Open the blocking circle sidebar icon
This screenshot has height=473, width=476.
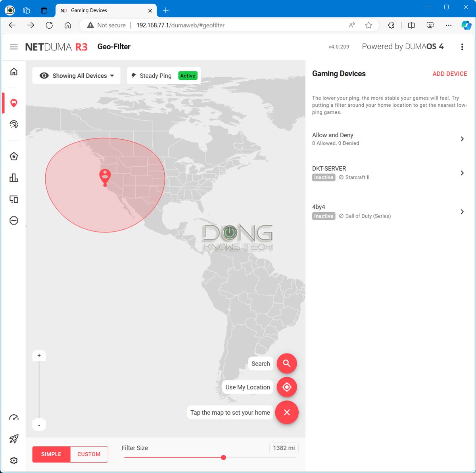coord(14,220)
